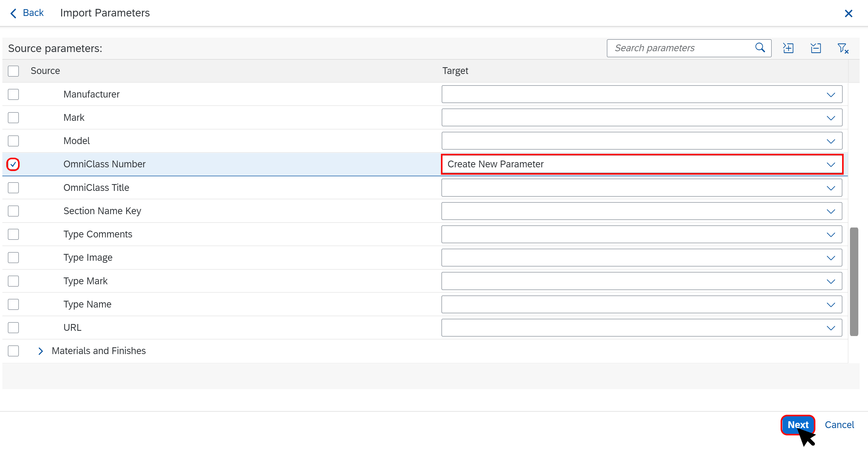Uncheck the OmniClass Number checkbox

tap(14, 164)
